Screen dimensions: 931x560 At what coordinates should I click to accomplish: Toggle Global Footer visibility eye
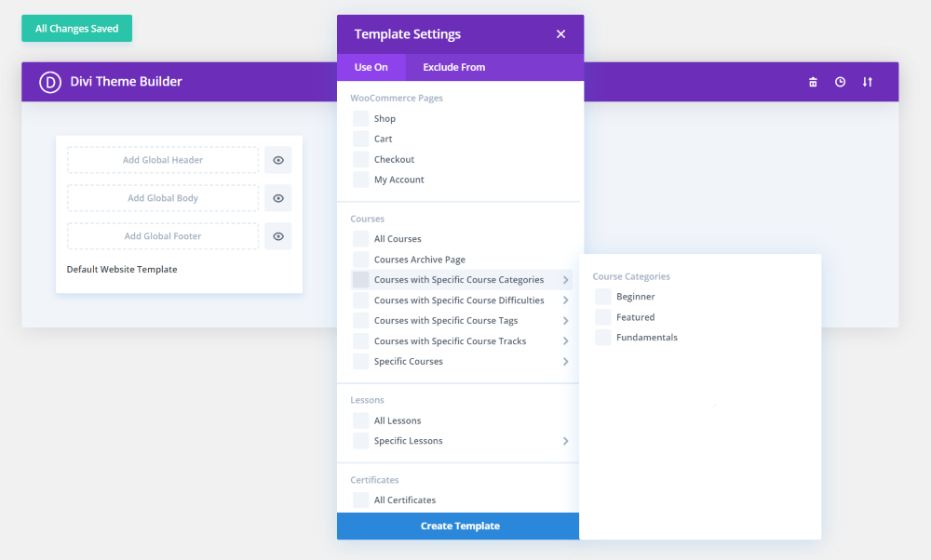click(x=277, y=236)
